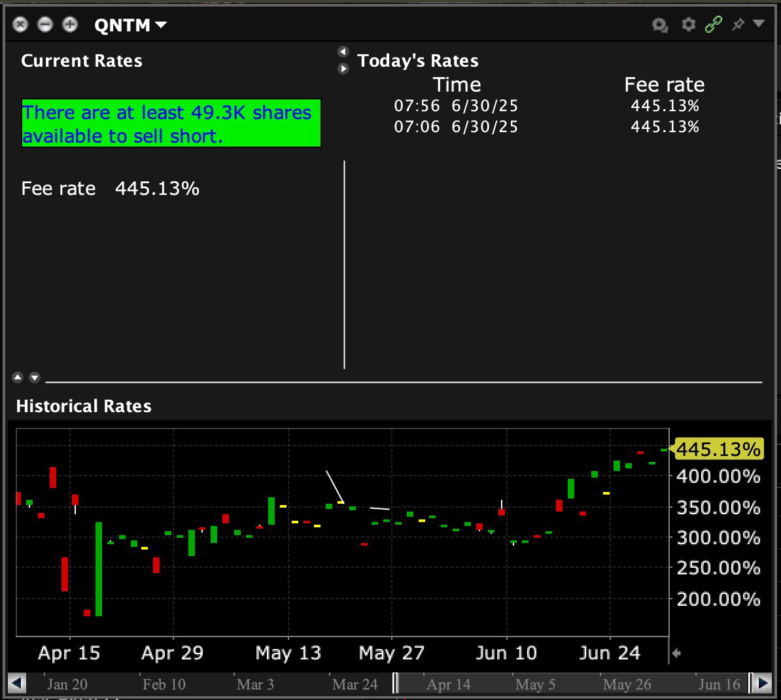
Task: Click the search magnifier icon in title bar
Action: 660,24
